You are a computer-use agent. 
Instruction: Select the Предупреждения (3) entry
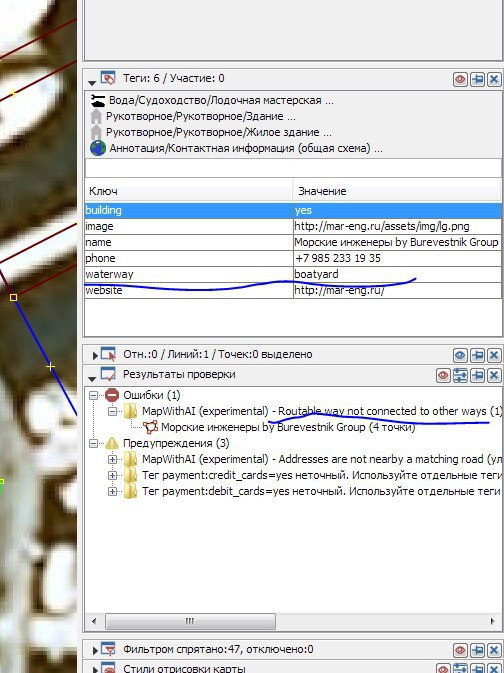(176, 443)
